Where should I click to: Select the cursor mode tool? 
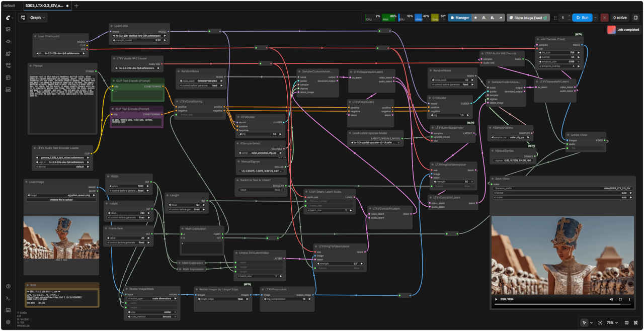pos(585,322)
